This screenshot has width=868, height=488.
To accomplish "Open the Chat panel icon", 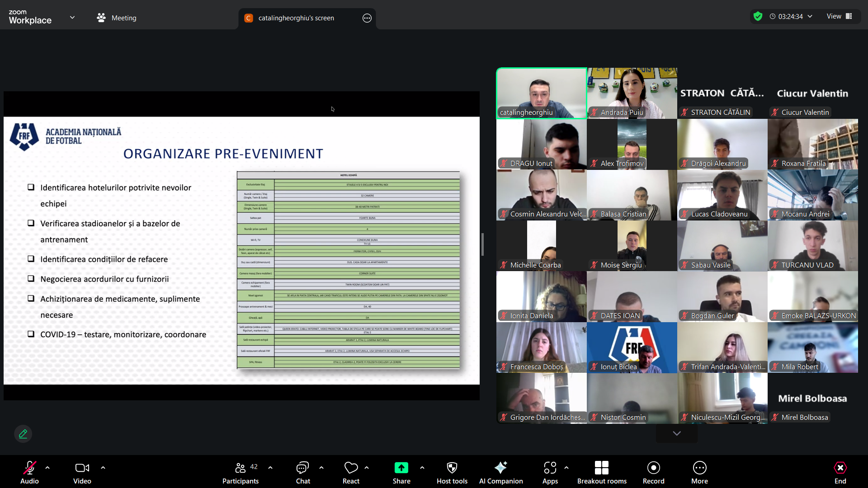I will [302, 468].
